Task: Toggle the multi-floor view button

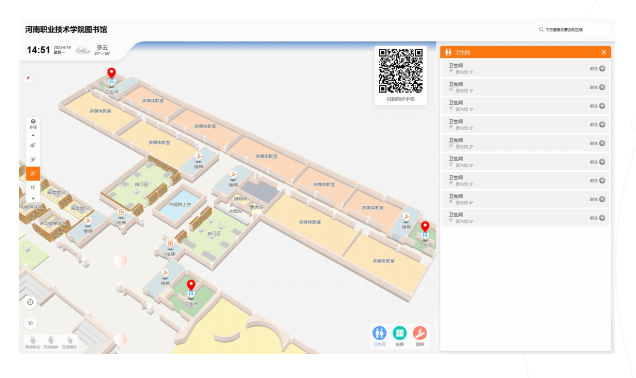Action: tap(33, 124)
